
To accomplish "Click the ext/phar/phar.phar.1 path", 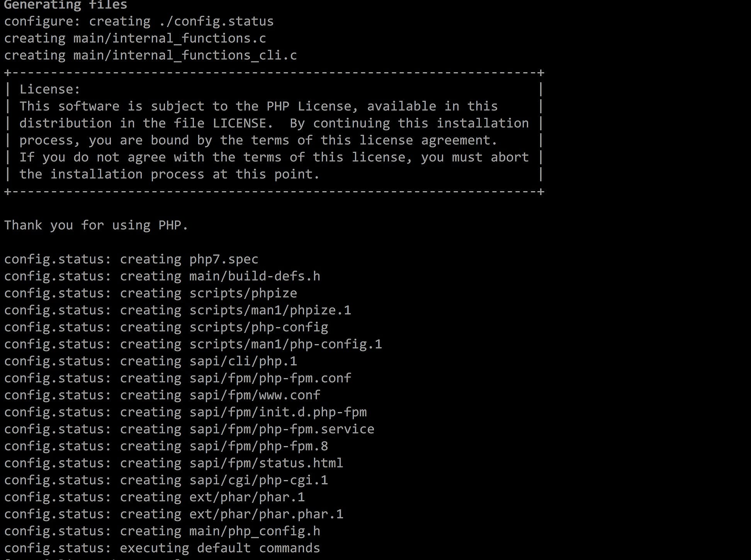I will [266, 514].
